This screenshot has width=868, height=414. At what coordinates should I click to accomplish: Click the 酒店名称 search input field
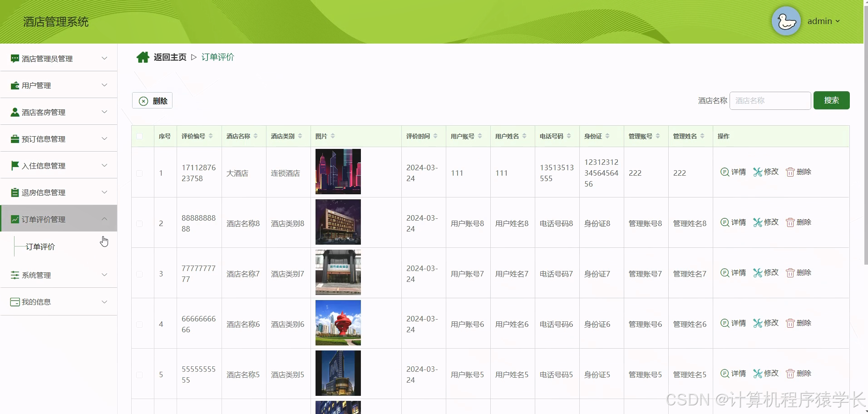770,100
